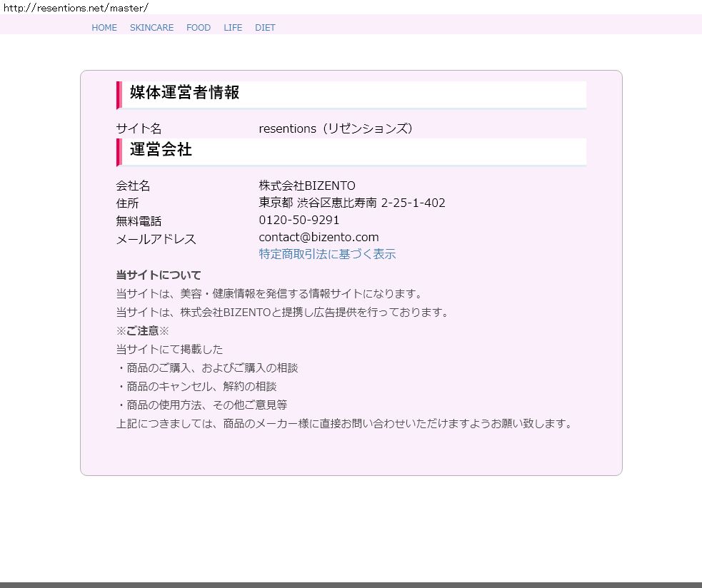This screenshot has height=588, width=702.
Task: Navigate to the DIET page
Action: coord(265,28)
